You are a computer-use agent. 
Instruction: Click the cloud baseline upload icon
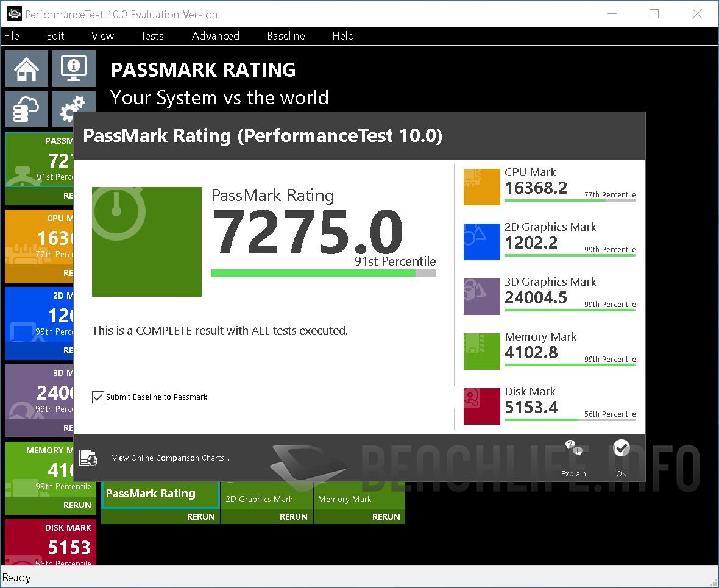[26, 108]
